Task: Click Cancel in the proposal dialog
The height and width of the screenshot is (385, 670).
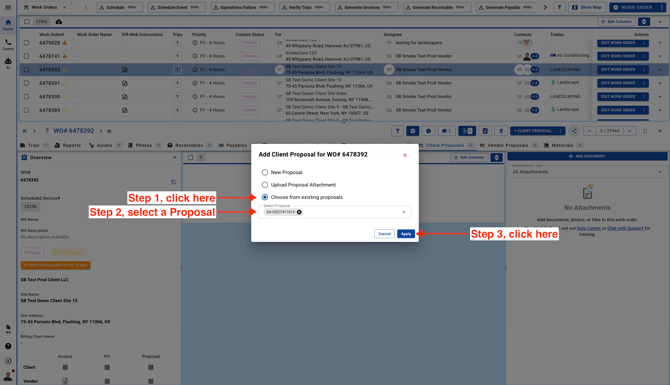Action: point(384,234)
